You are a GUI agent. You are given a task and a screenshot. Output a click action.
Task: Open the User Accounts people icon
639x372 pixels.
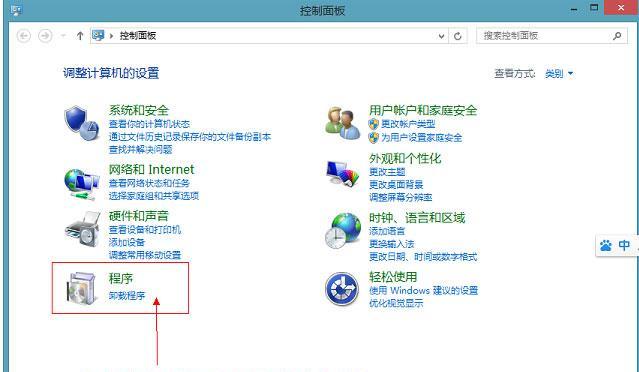click(343, 123)
